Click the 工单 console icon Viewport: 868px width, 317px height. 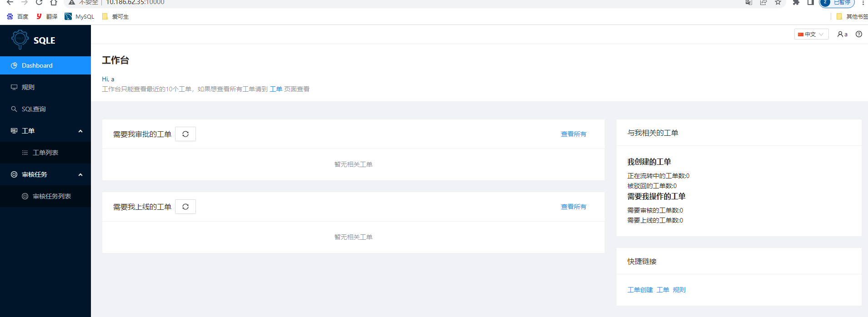pos(14,131)
